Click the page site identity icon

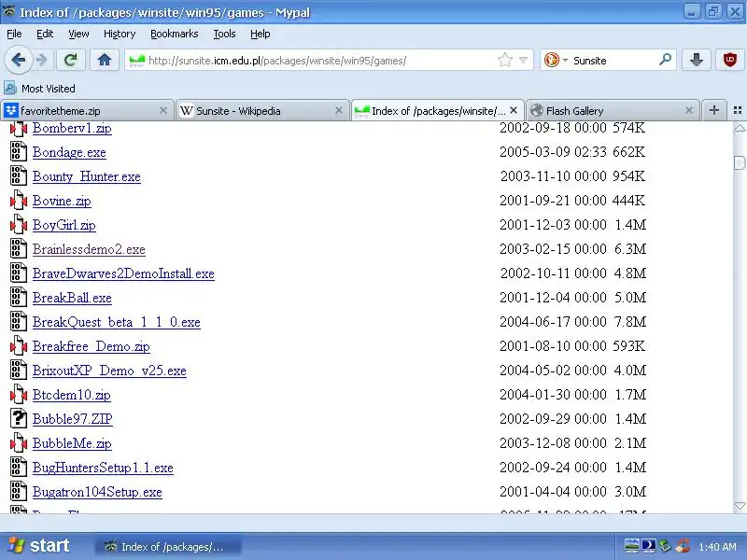point(136,61)
